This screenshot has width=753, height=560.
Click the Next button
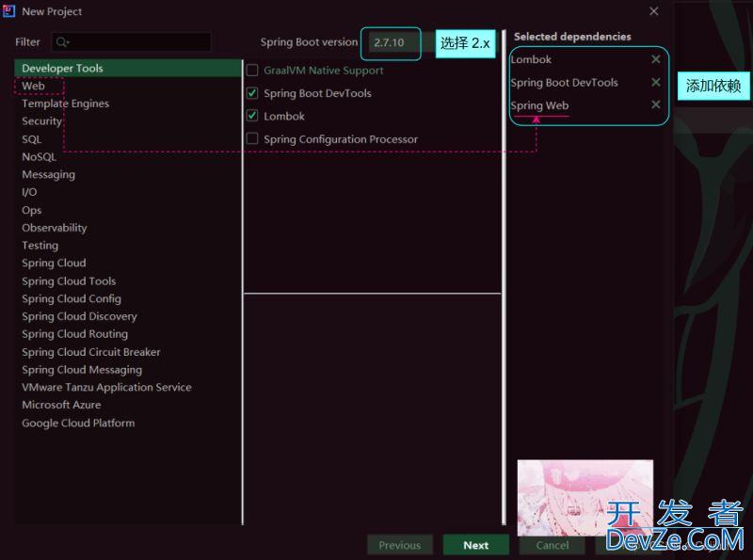476,545
